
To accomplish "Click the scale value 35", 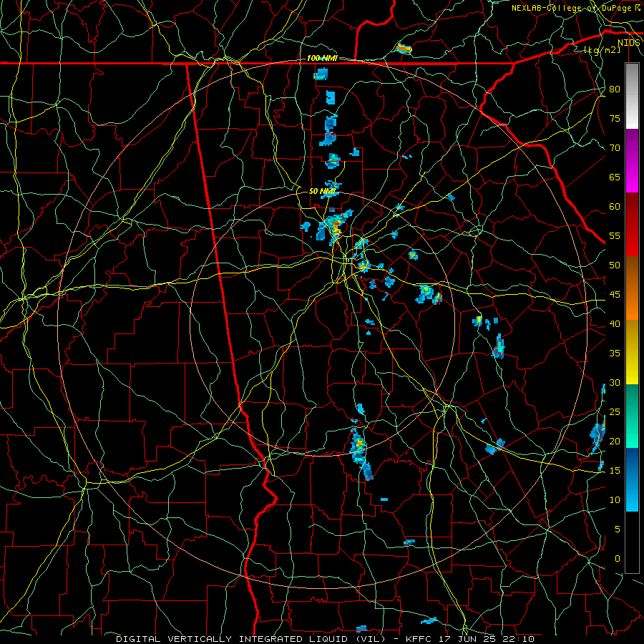I will pos(615,353).
